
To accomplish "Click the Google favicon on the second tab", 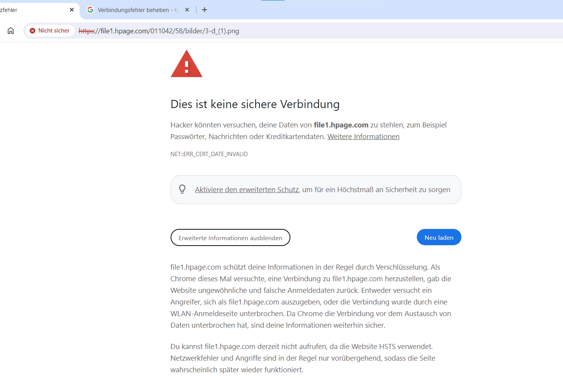I will (90, 10).
